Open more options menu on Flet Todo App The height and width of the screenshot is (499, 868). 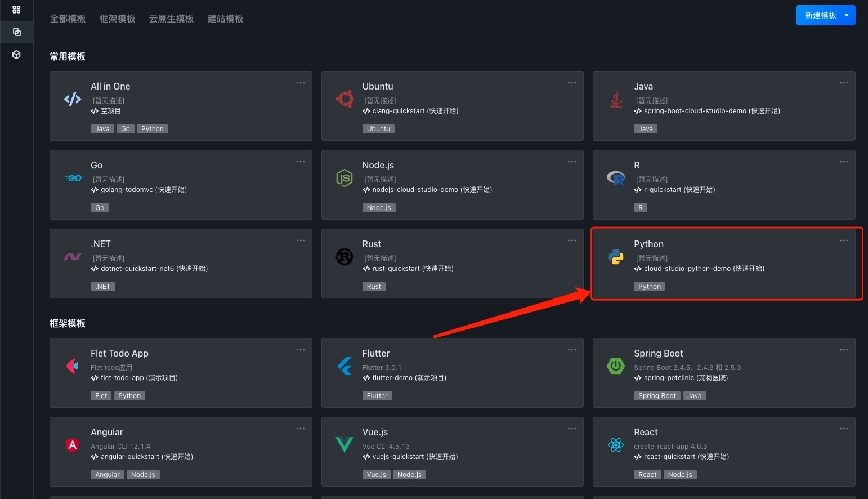301,350
